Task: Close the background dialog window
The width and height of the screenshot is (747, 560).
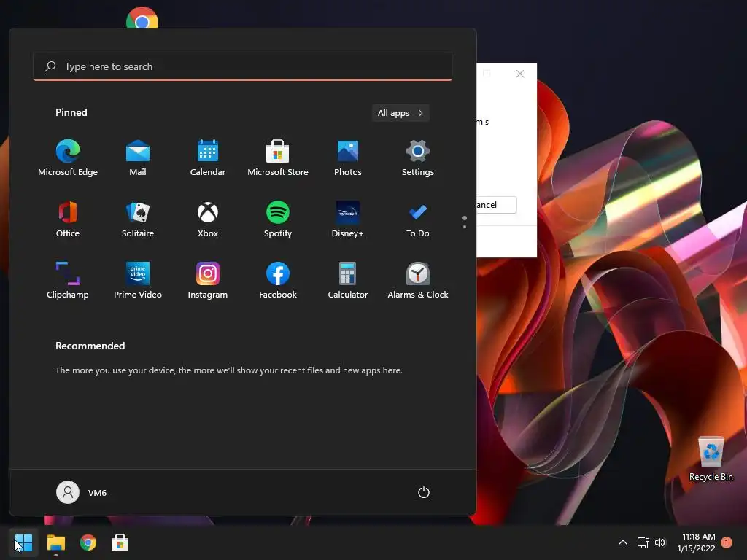Action: (520, 74)
